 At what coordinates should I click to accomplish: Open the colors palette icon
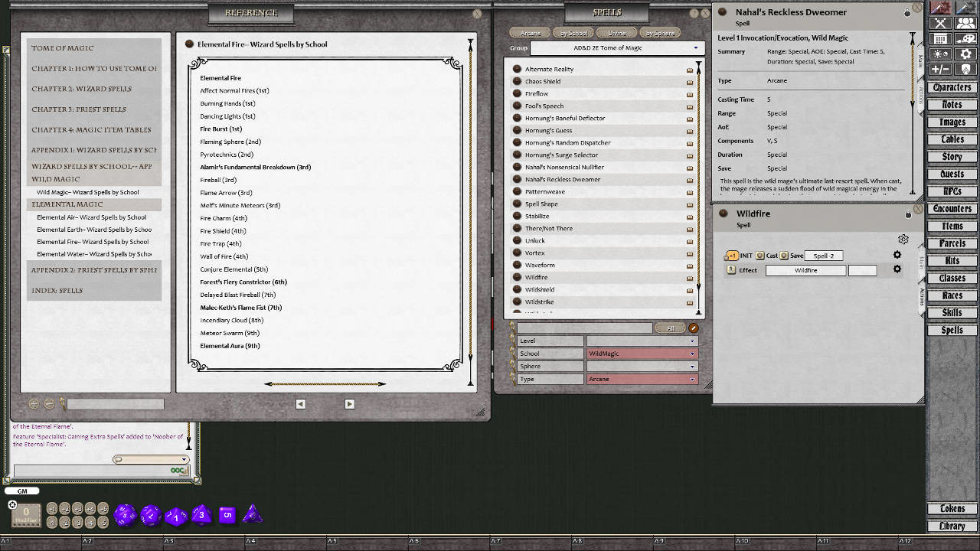[x=965, y=38]
